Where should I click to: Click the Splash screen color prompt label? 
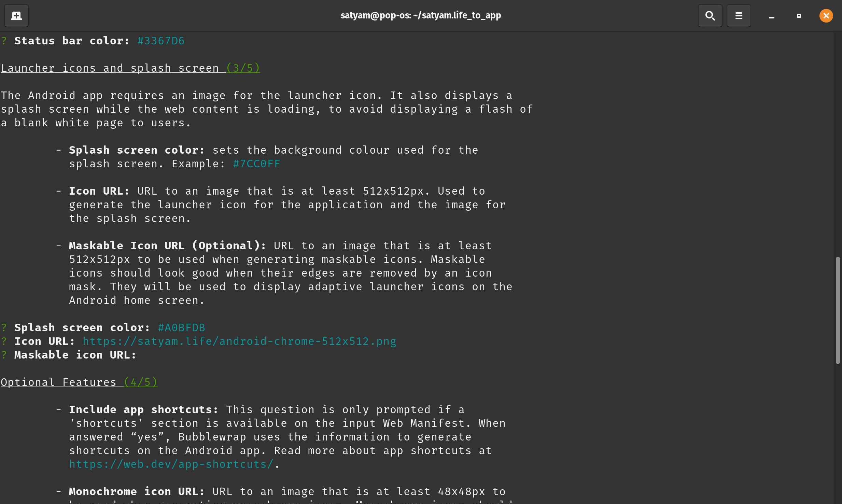82,328
